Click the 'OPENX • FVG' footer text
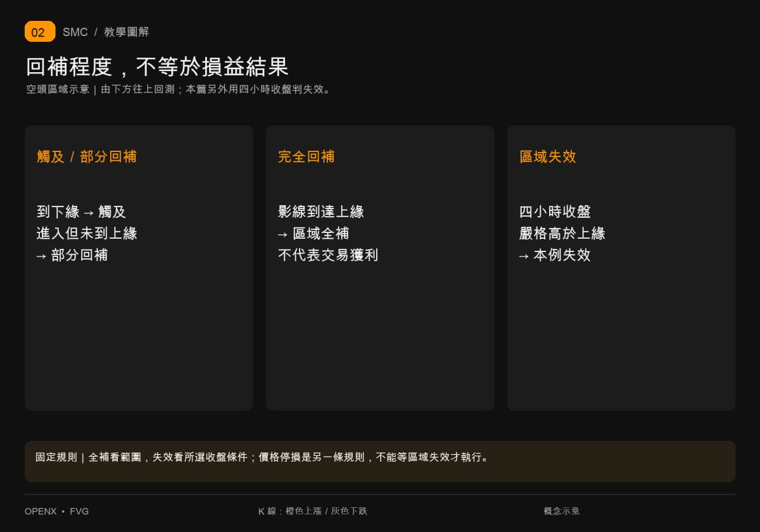Image resolution: width=760 pixels, height=532 pixels. 57,511
